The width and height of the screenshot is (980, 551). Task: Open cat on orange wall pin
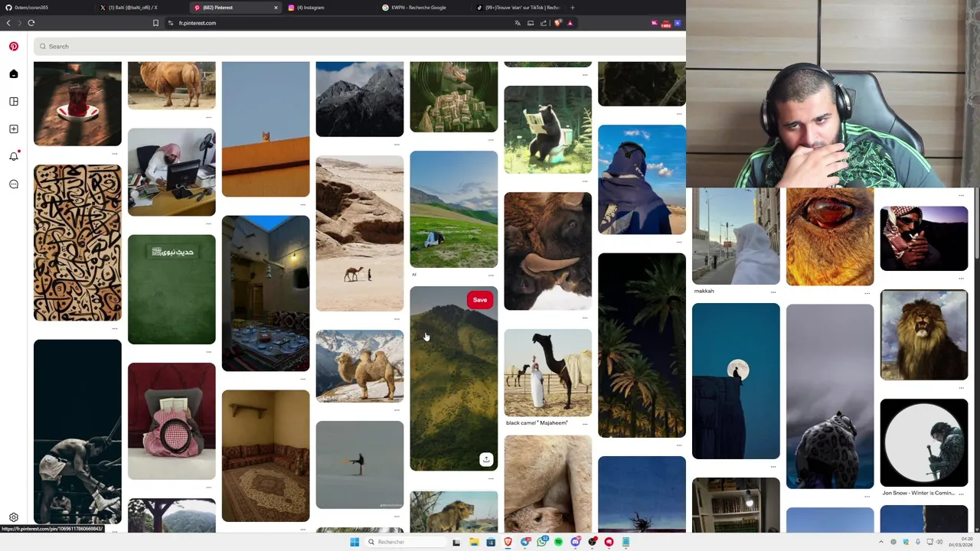pyautogui.click(x=266, y=129)
